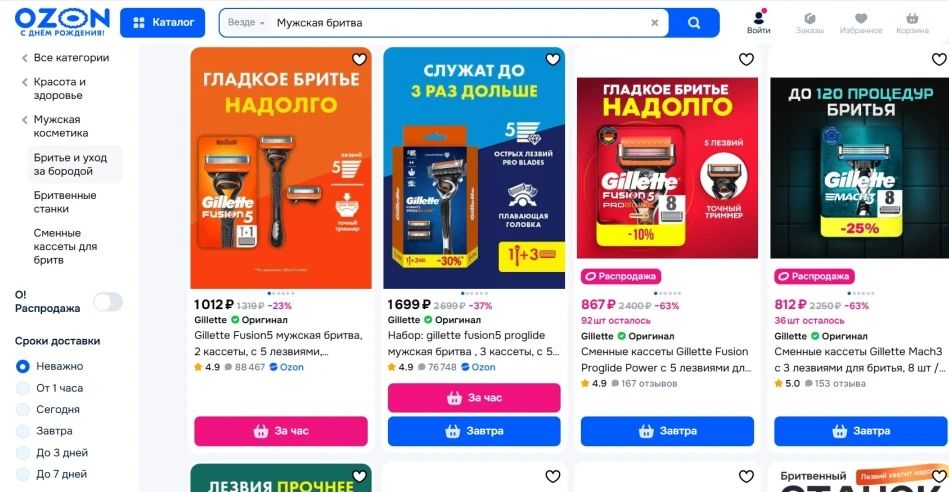The image size is (949, 492).
Task: Favorite the Mach3 cassettes product with heart
Action: [x=939, y=59]
